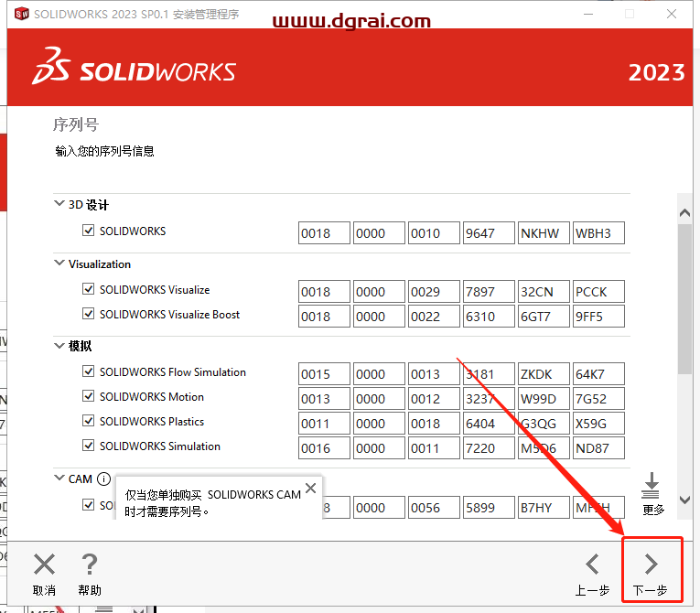Click Visualize serial field containing 32CN
700x613 pixels.
coord(544,292)
